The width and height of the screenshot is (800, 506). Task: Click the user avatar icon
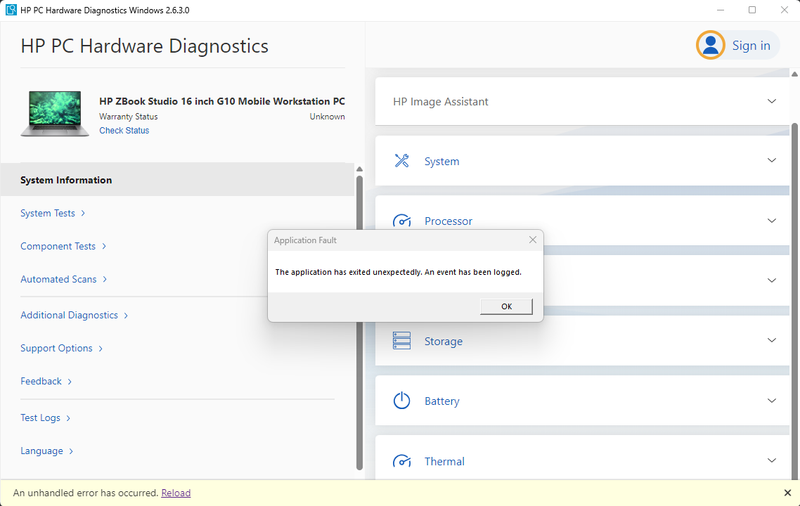pos(710,45)
